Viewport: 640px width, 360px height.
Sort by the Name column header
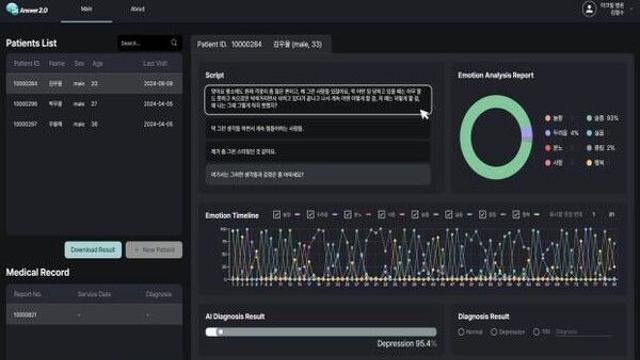[57, 63]
